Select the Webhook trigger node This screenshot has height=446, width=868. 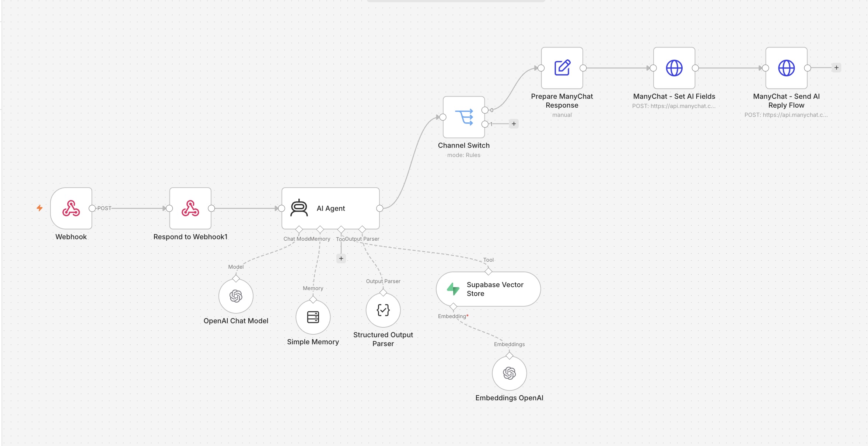point(71,208)
